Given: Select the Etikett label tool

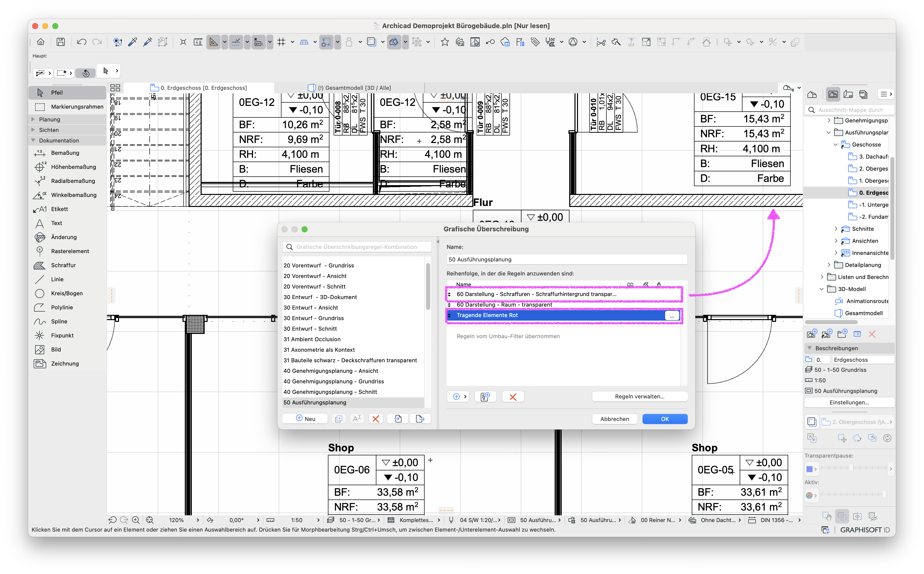Looking at the screenshot, I should 67,209.
